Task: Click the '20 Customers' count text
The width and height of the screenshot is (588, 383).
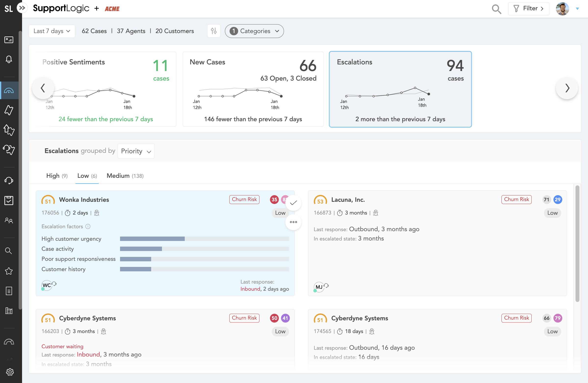Action: coord(175,31)
